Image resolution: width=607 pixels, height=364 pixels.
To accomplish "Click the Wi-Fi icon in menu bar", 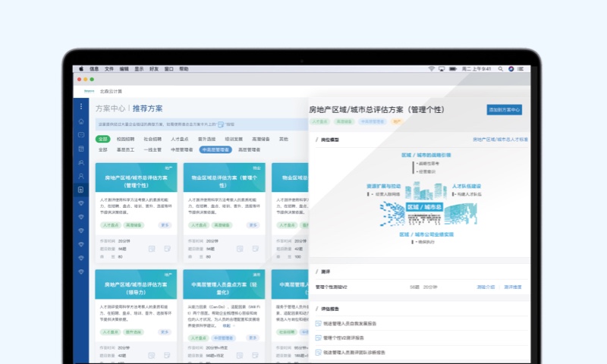I will (x=431, y=68).
